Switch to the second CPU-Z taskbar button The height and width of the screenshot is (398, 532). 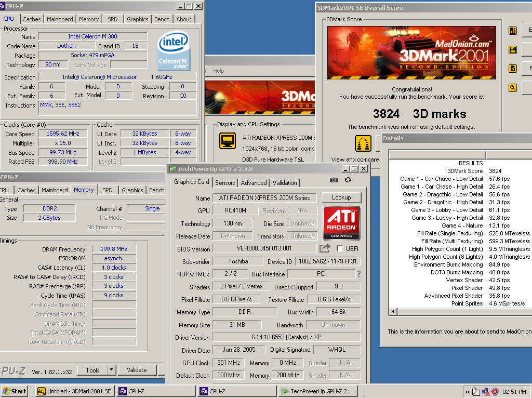click(x=237, y=391)
